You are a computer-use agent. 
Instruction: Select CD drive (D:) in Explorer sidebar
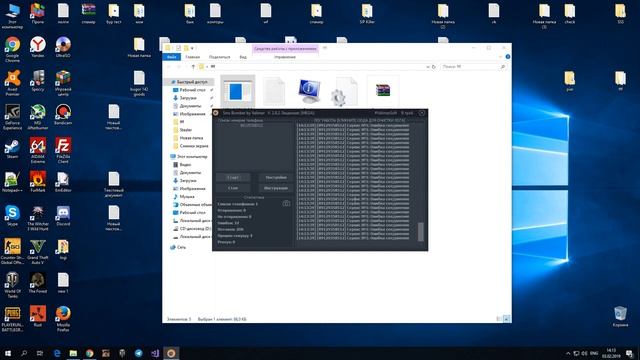coord(192,229)
